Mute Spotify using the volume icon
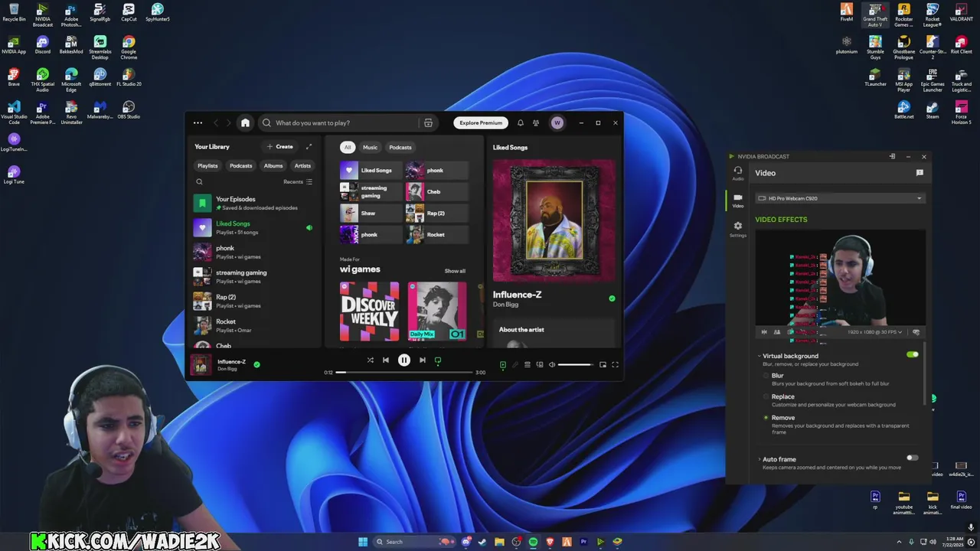 (x=551, y=365)
